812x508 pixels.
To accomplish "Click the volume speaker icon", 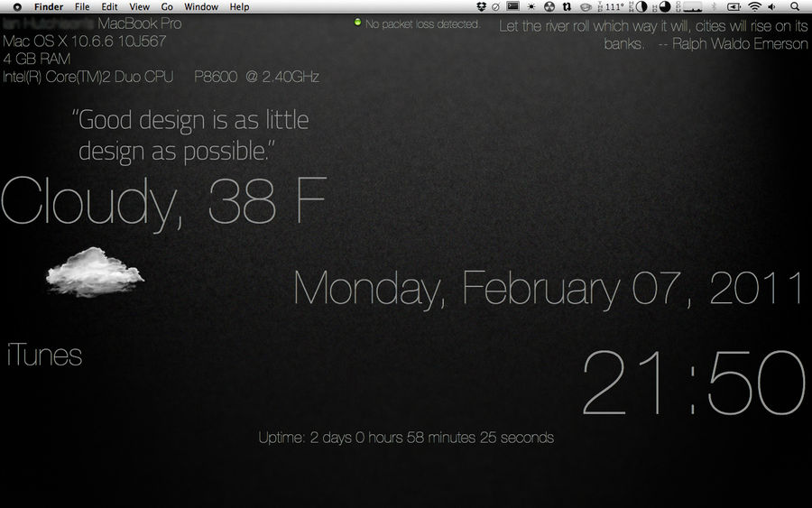I will 771,6.
